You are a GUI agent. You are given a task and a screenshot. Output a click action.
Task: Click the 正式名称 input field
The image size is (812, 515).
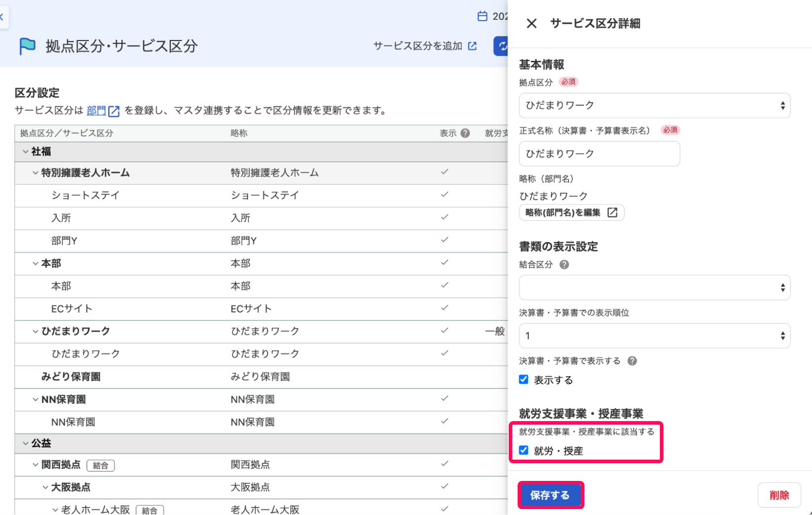tap(600, 154)
